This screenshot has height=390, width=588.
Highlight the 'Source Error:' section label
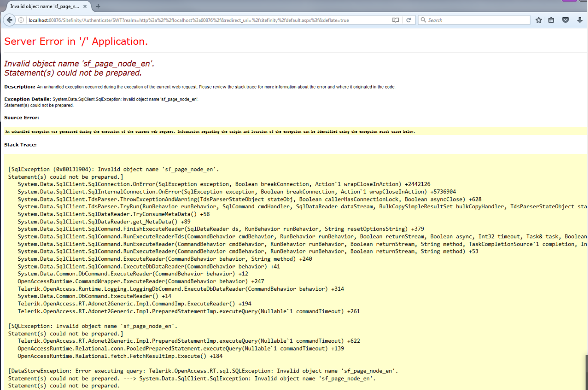pyautogui.click(x=18, y=117)
